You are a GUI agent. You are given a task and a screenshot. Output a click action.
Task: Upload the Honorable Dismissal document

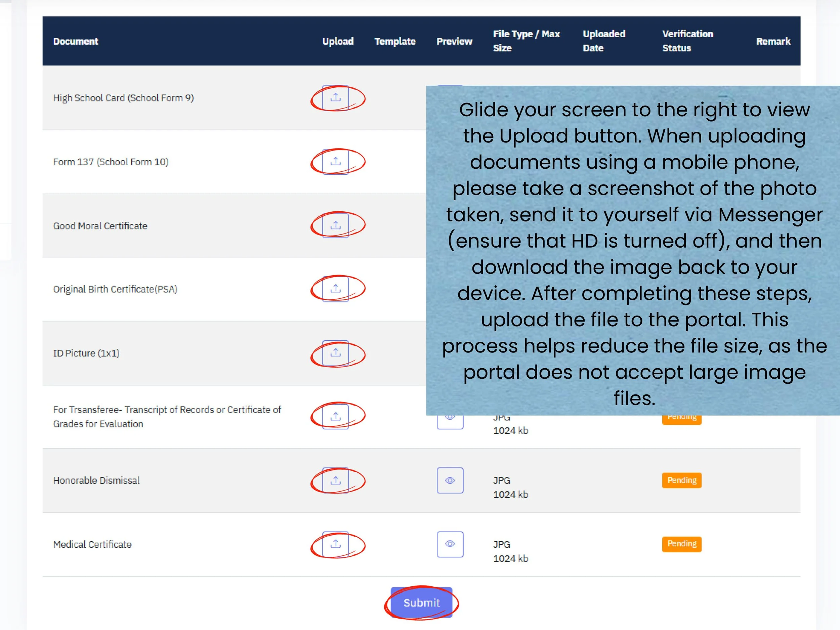point(336,480)
